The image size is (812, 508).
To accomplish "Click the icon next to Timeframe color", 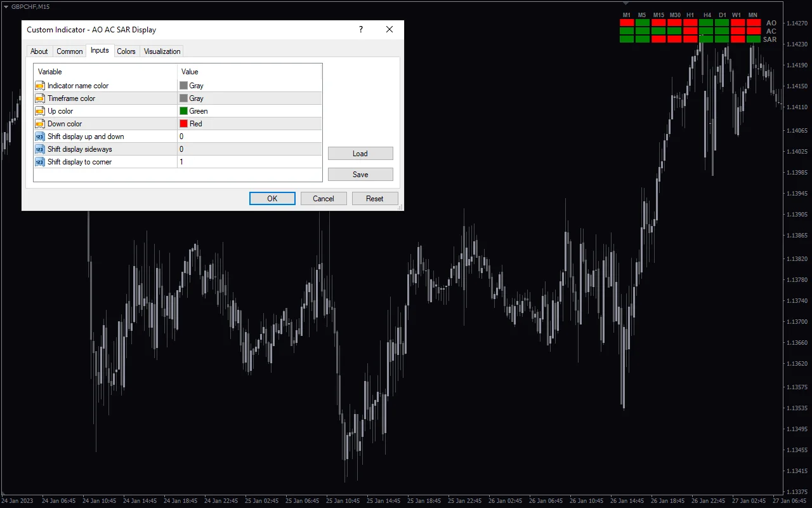I will tap(40, 98).
